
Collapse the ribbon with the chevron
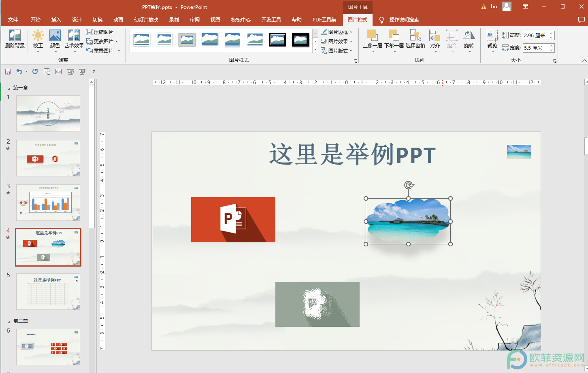[x=584, y=61]
